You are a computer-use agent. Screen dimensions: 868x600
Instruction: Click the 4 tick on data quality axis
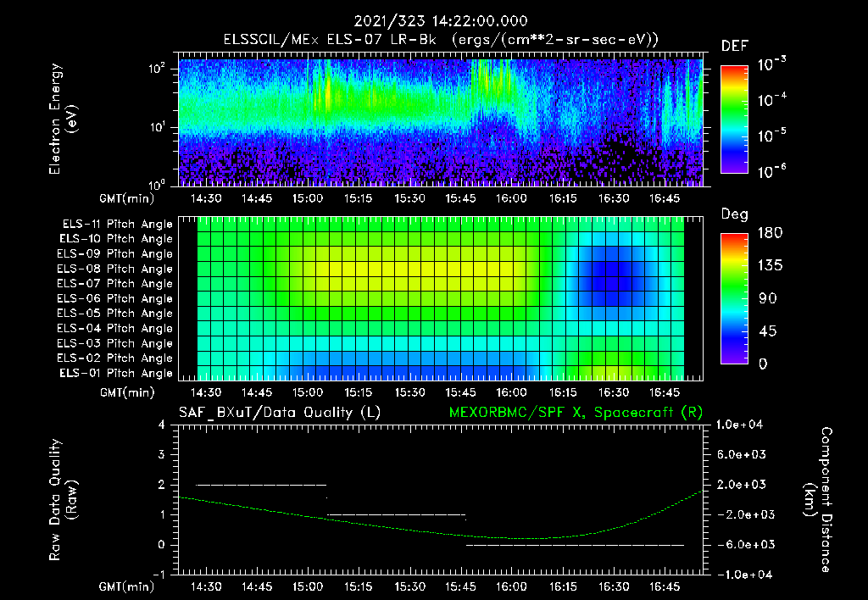[x=162, y=425]
